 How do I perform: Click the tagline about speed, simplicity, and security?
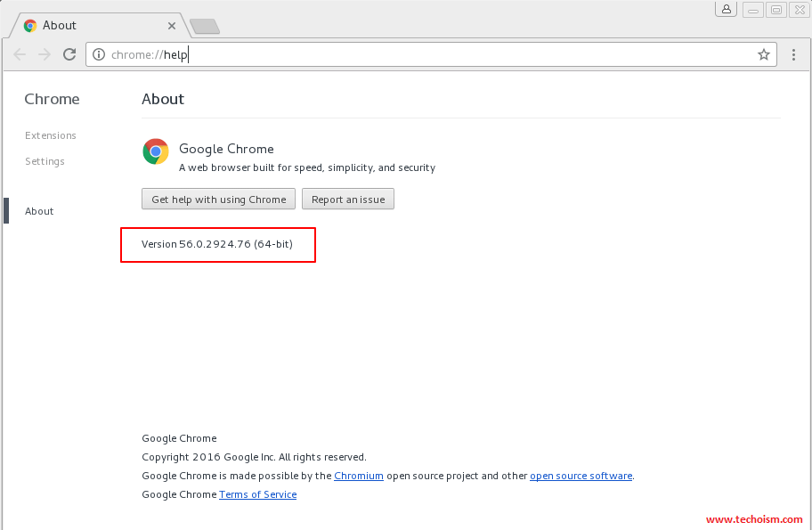tap(307, 167)
